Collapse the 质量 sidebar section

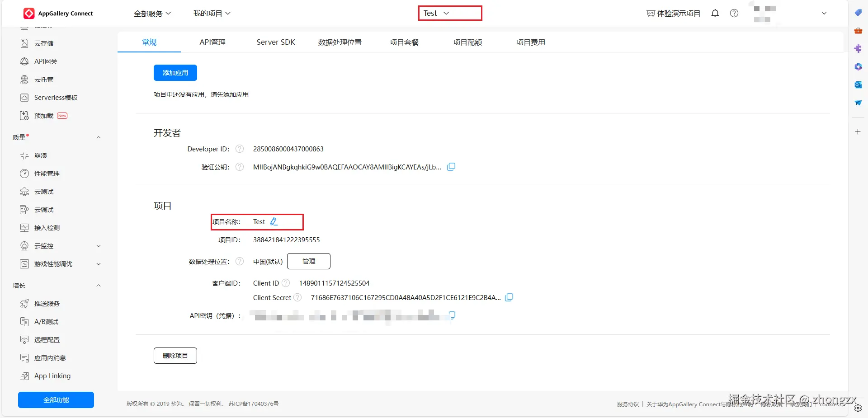coord(99,137)
